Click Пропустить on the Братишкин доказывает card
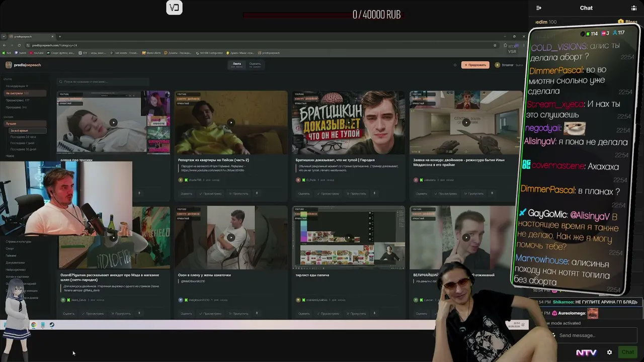 pos(356,194)
